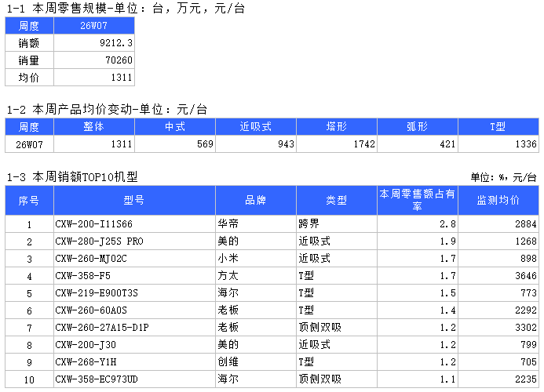Click the 型号 column header
This screenshot has height=392, width=544.
coord(134,200)
